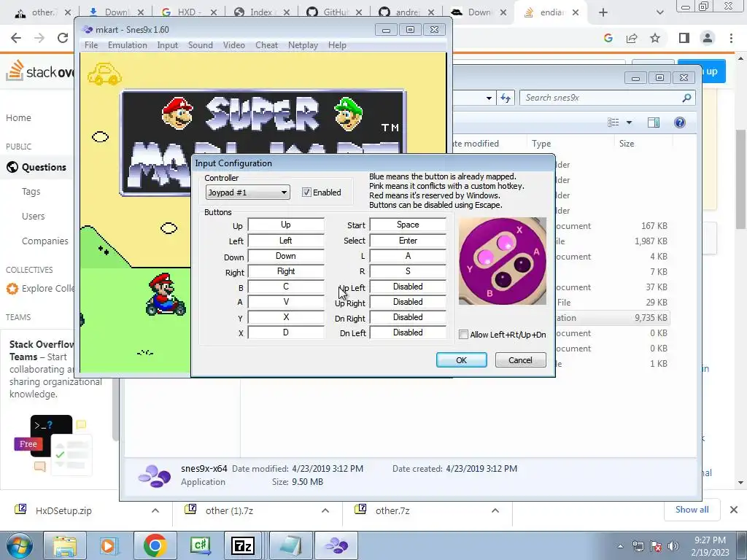
Task: Open 7-Zip from the taskbar
Action: click(x=242, y=545)
